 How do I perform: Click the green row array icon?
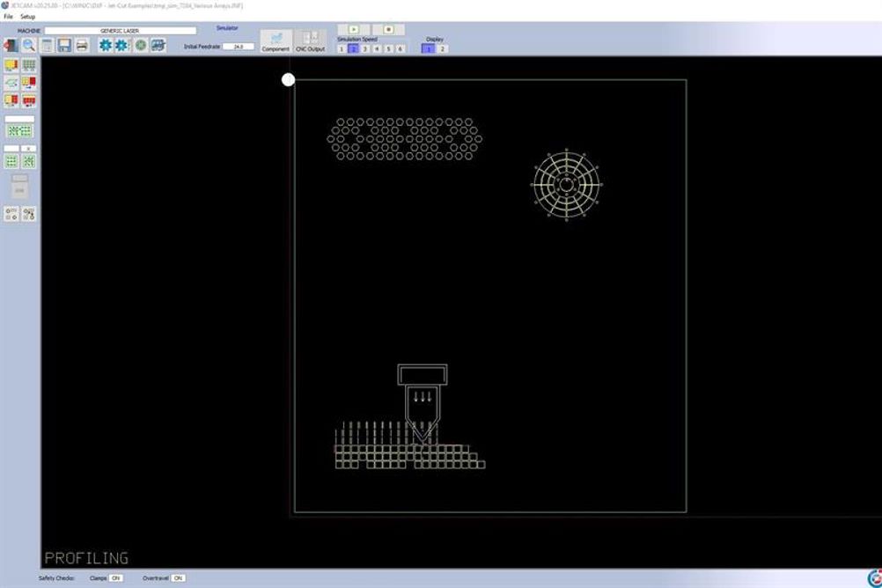click(x=11, y=161)
